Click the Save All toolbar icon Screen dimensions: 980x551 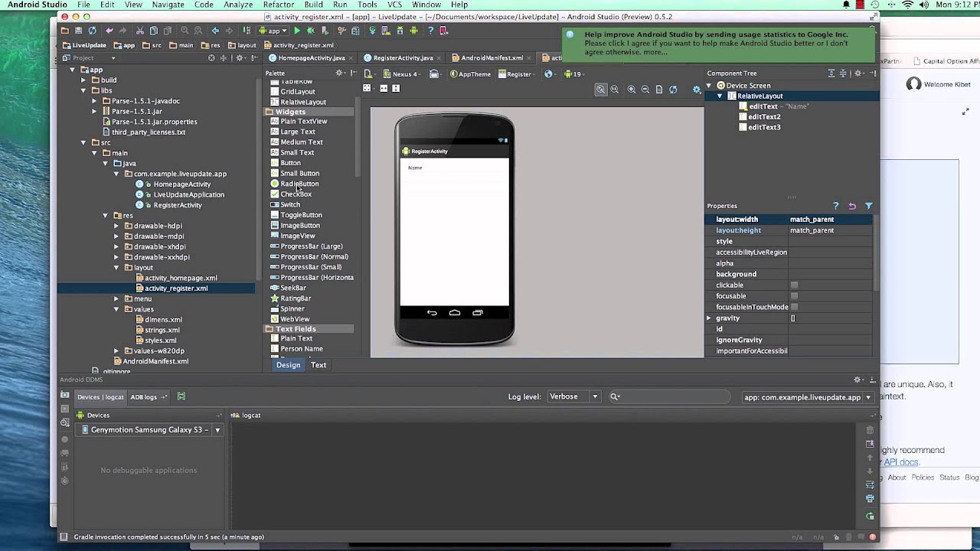(x=78, y=31)
